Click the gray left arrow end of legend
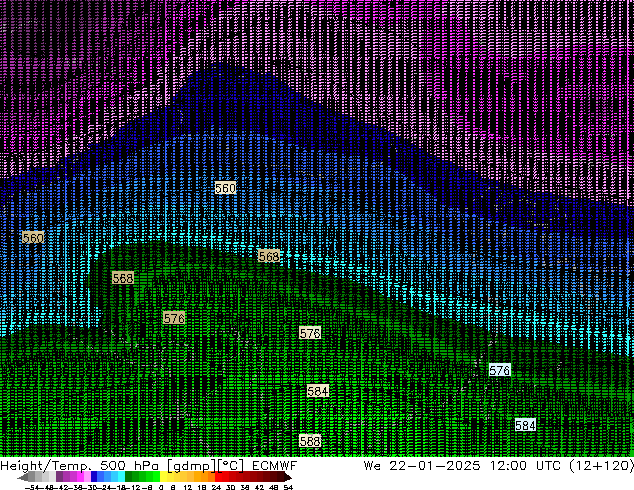634x490 pixels. [x=23, y=477]
